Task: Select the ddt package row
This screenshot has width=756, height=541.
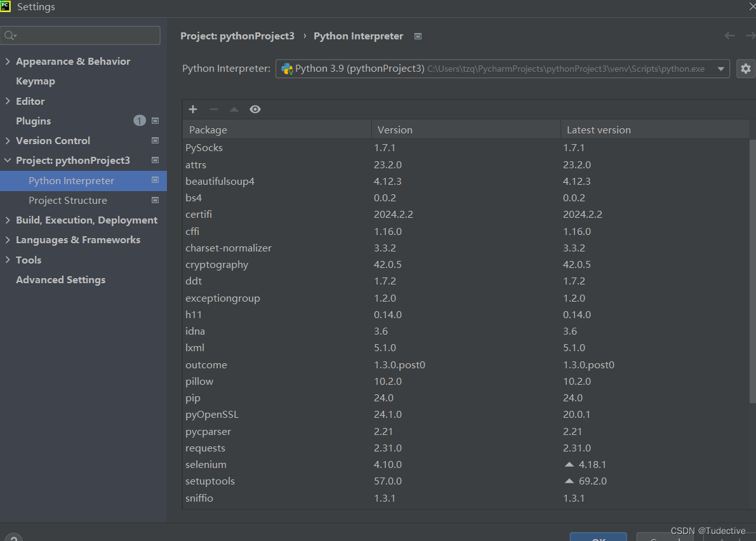Action: click(x=466, y=281)
